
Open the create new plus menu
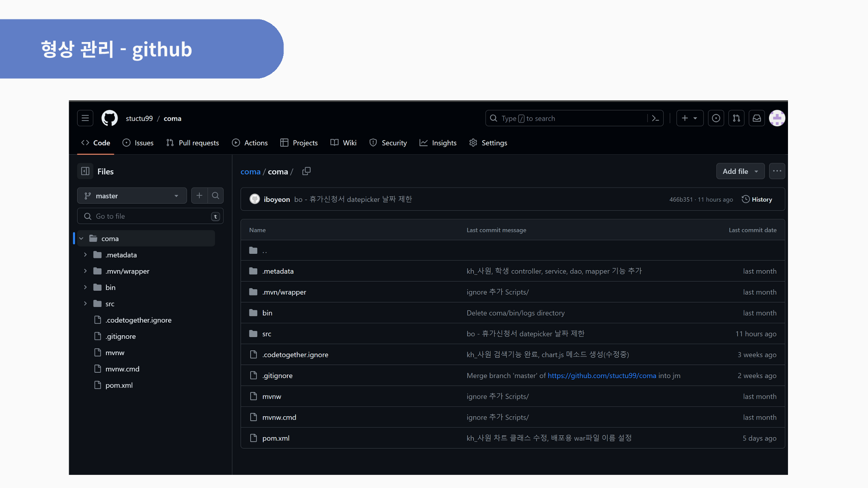point(689,118)
